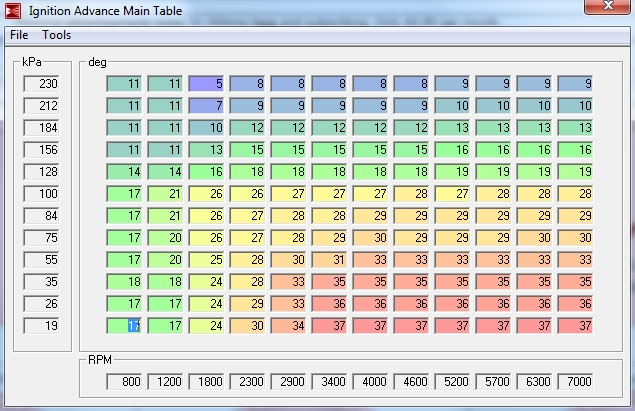This screenshot has width=635, height=411.
Task: Click the 4600 RPM axis field
Action: (411, 381)
